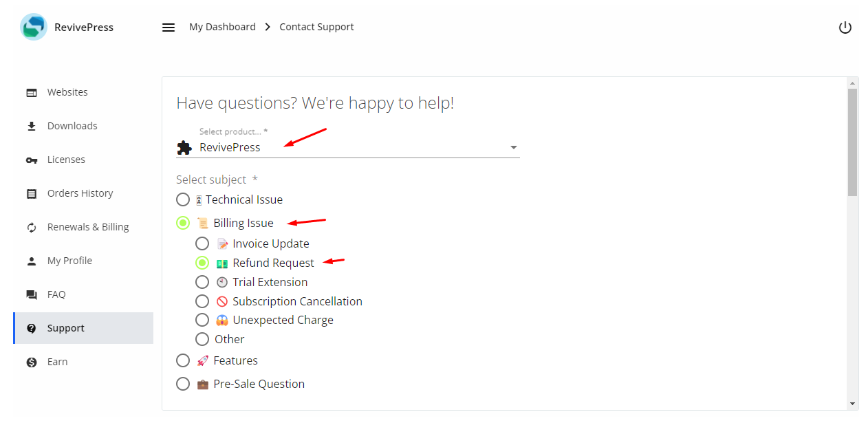Click the Contact Support breadcrumb

click(317, 27)
